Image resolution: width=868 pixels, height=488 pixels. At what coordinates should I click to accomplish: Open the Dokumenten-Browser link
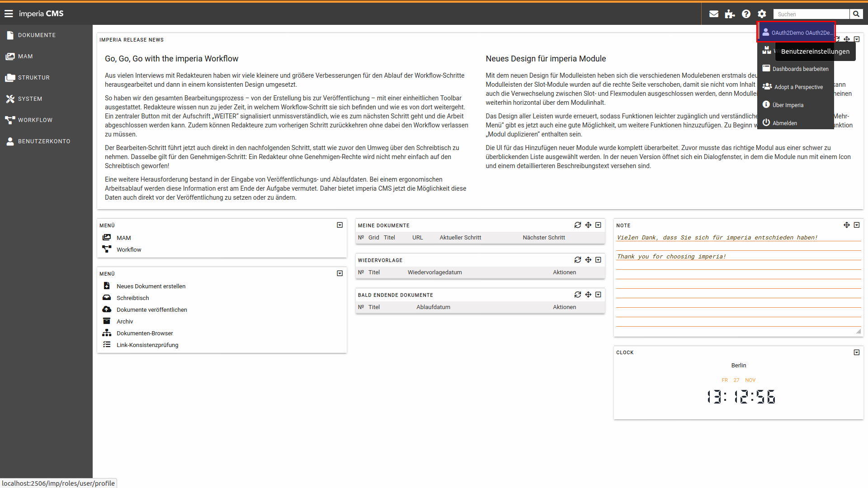(145, 333)
